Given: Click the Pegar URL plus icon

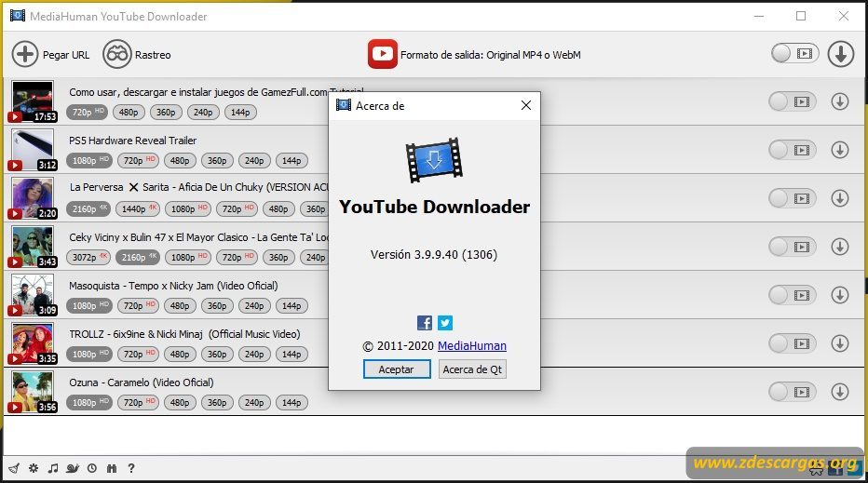Looking at the screenshot, I should click(x=25, y=54).
